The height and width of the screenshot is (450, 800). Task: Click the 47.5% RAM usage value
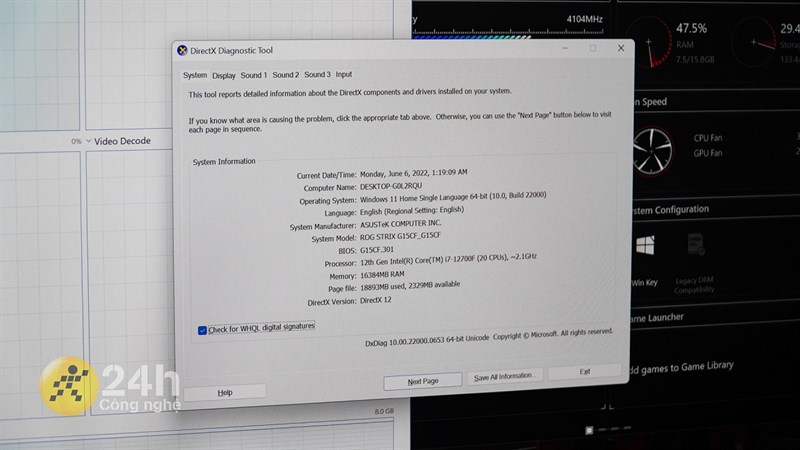tap(691, 29)
